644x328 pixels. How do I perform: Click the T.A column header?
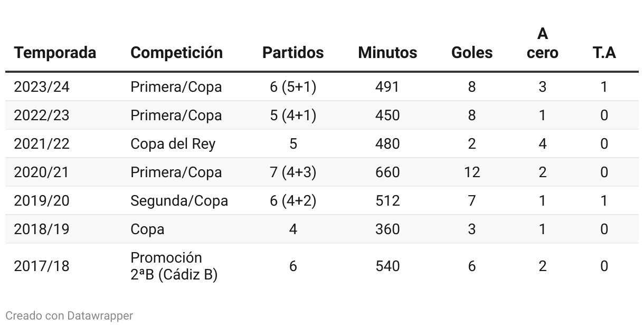point(604,53)
